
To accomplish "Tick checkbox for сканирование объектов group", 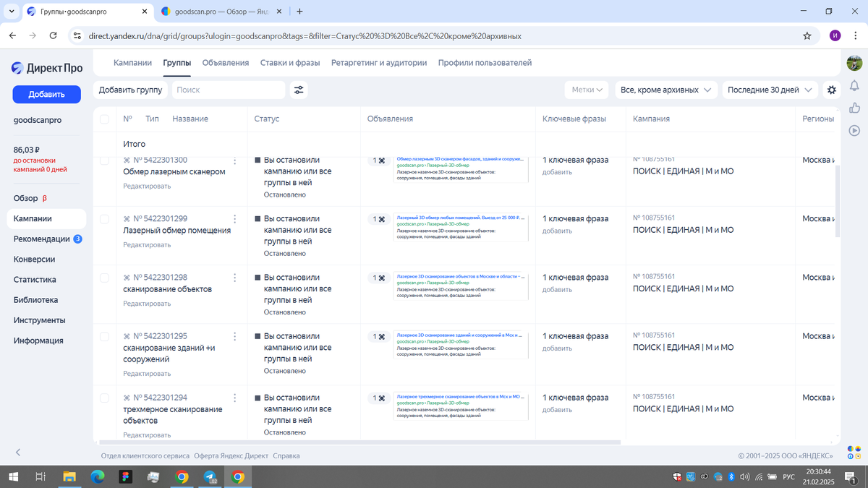I will click(104, 278).
